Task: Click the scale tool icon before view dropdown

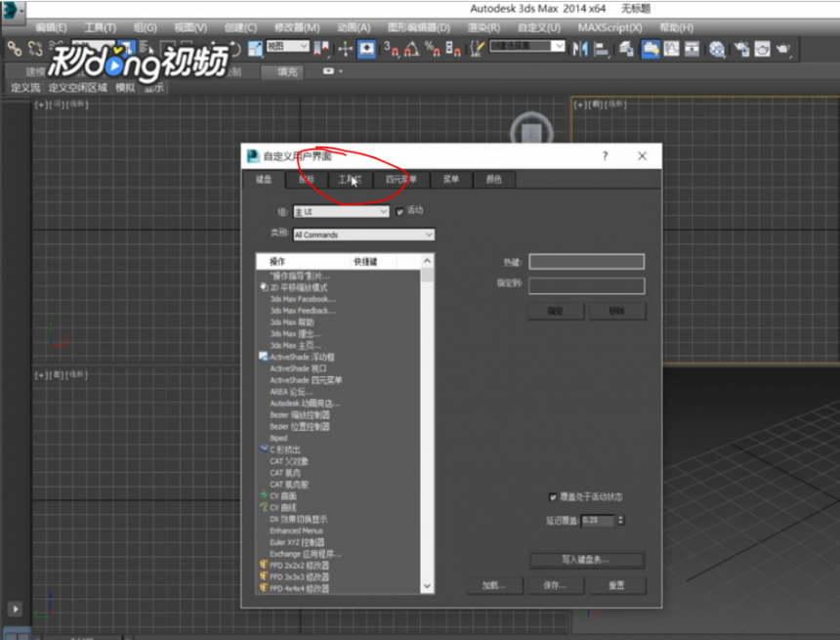Action: tap(255, 49)
